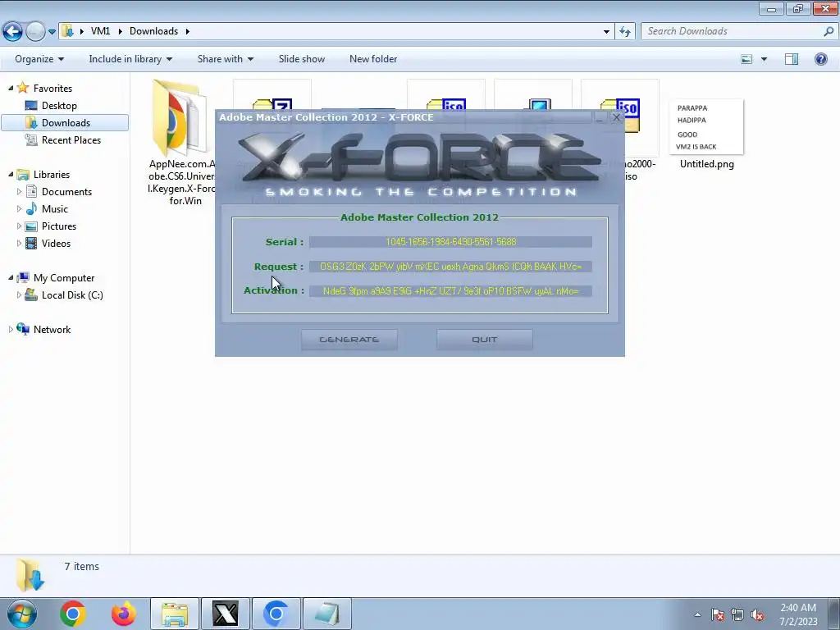Select the Documents library

[x=66, y=192]
